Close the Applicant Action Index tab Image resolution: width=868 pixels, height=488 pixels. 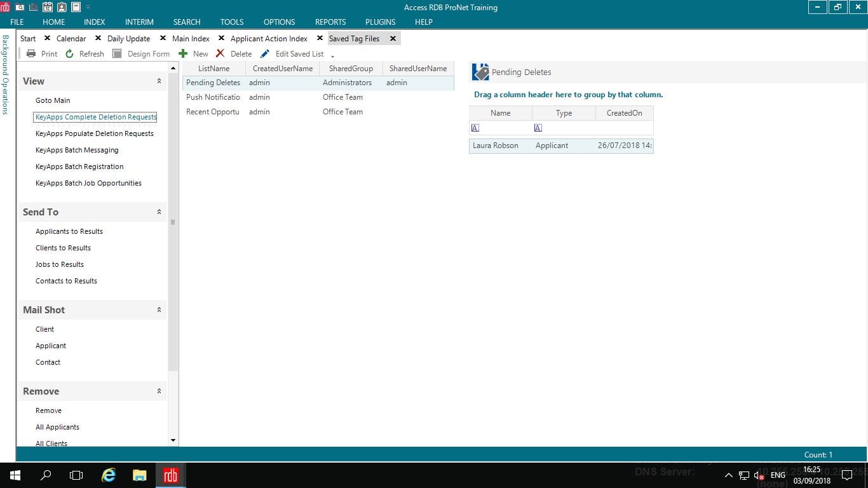point(320,38)
